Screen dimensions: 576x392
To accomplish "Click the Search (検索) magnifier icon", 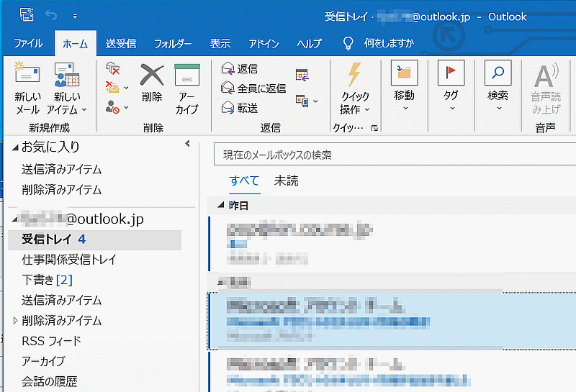I will point(498,73).
